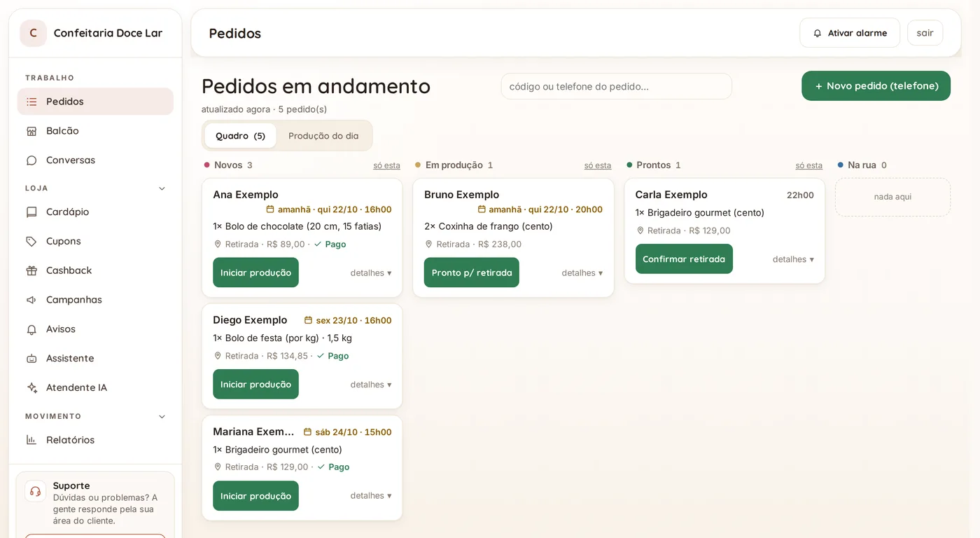Open the Relatórios bar chart icon
The width and height of the screenshot is (980, 538).
31,440
